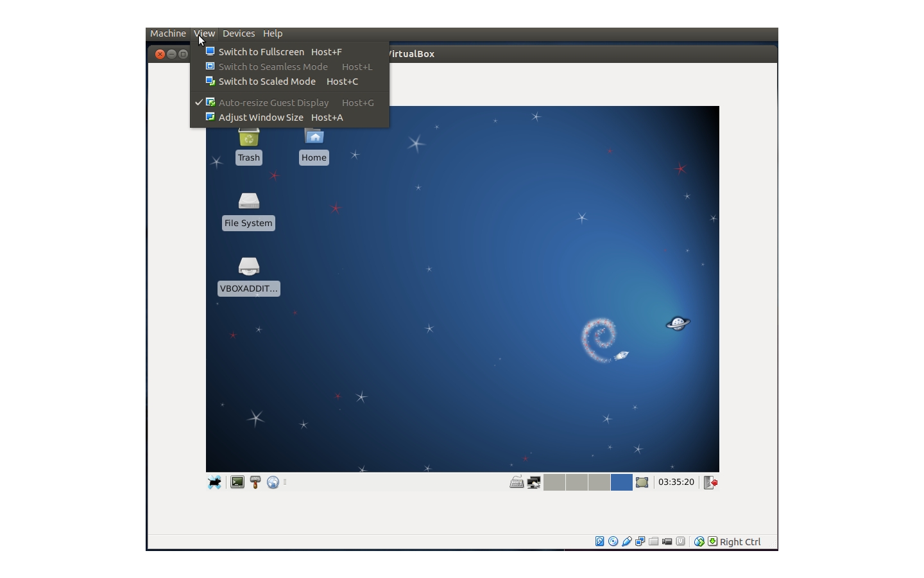Click the Adjust Window Size menu icon
This screenshot has width=924, height=578.
(x=210, y=117)
